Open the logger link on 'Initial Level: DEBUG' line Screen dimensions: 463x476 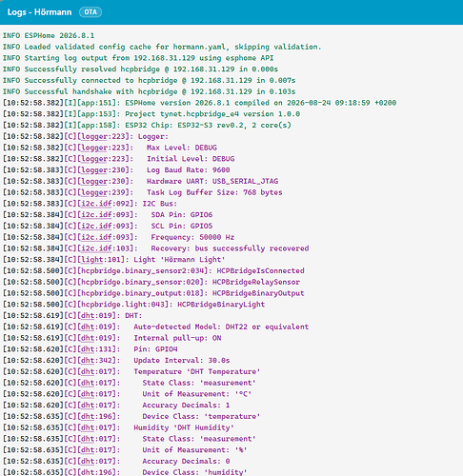click(x=93, y=159)
